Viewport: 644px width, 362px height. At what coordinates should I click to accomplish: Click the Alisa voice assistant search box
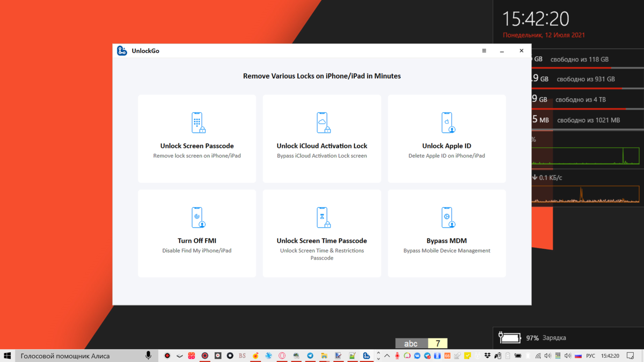click(x=86, y=356)
